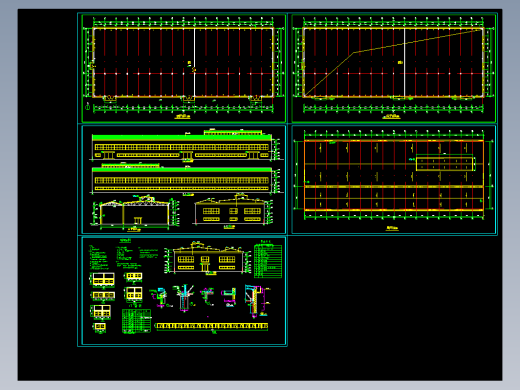Select the floor plan sheet with diagonal yellow line
Screen dimensions: 520x390
click(394, 68)
